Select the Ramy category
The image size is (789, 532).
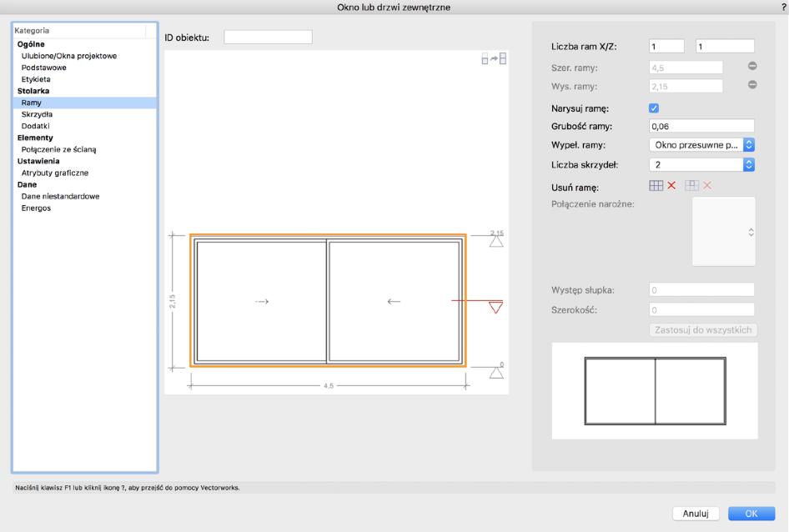(x=84, y=103)
